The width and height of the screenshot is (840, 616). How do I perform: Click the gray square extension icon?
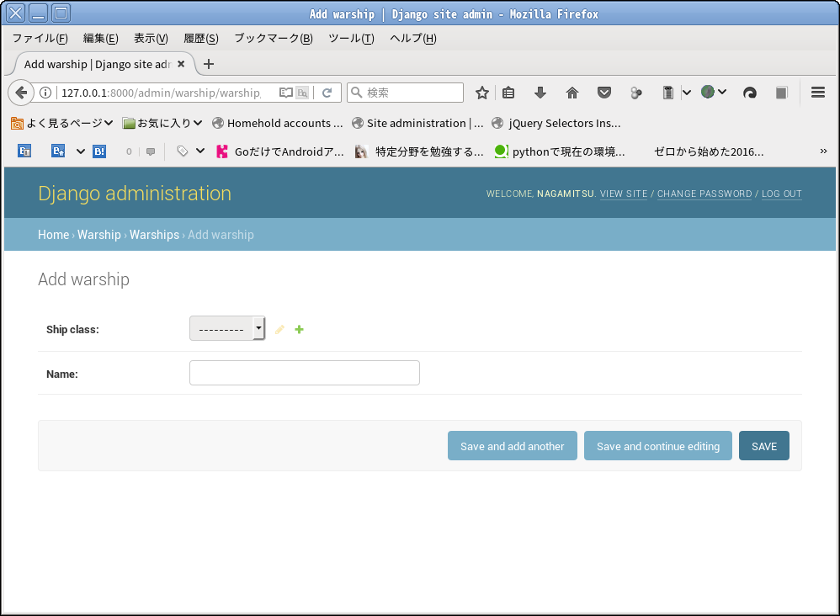coord(782,93)
